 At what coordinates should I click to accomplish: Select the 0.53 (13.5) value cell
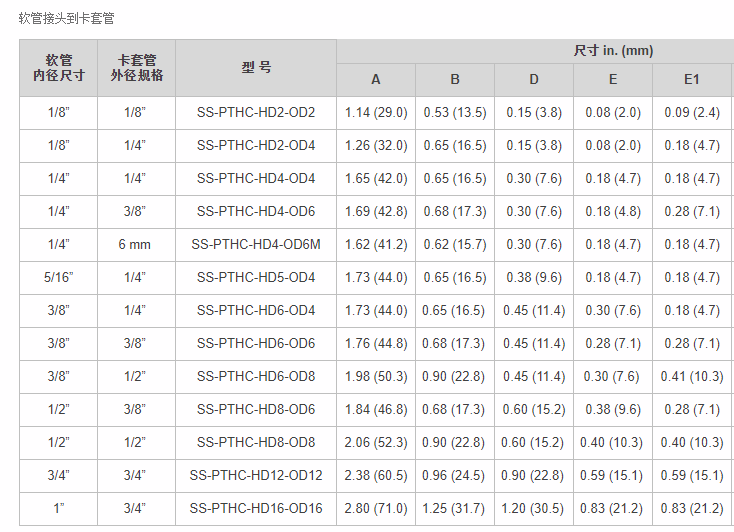(x=455, y=112)
